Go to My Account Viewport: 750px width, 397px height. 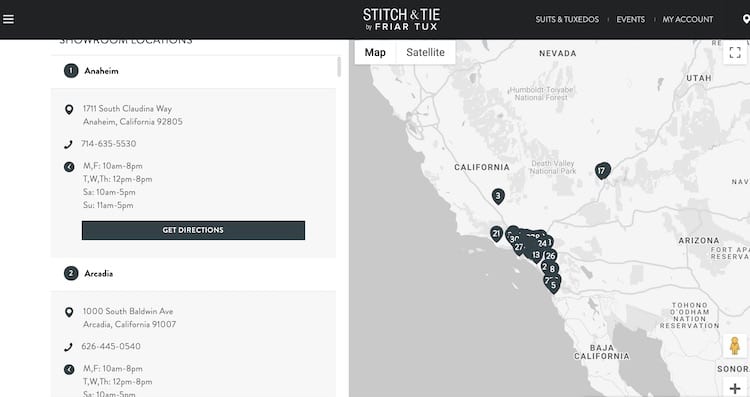click(x=687, y=20)
